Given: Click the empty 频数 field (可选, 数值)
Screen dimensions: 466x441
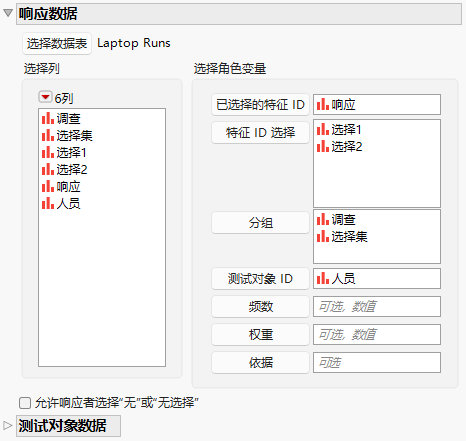Looking at the screenshot, I should click(377, 306).
